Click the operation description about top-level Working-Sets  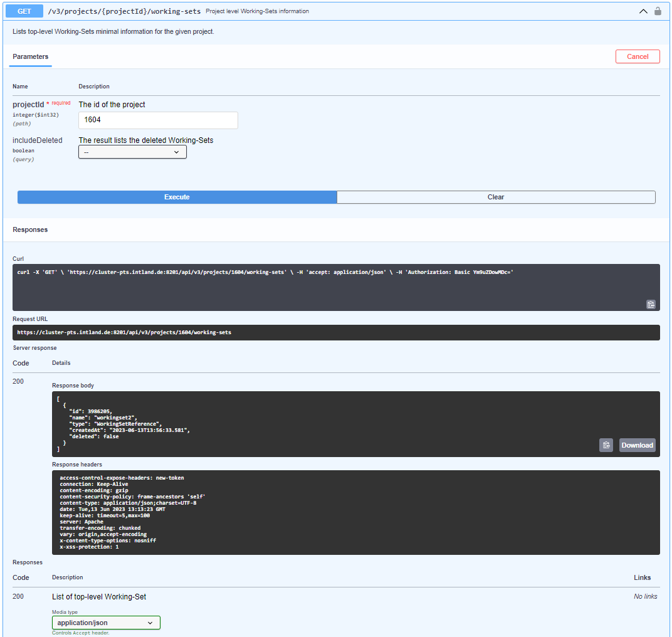(x=113, y=32)
